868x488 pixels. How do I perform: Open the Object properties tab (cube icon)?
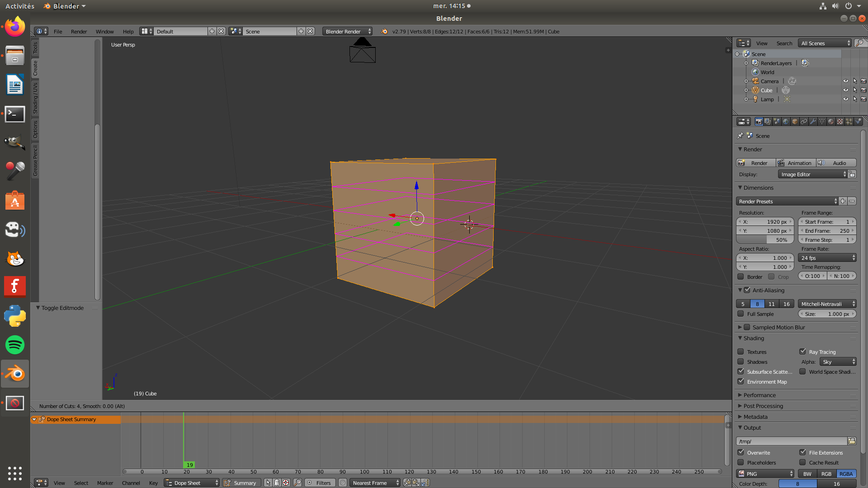point(795,122)
